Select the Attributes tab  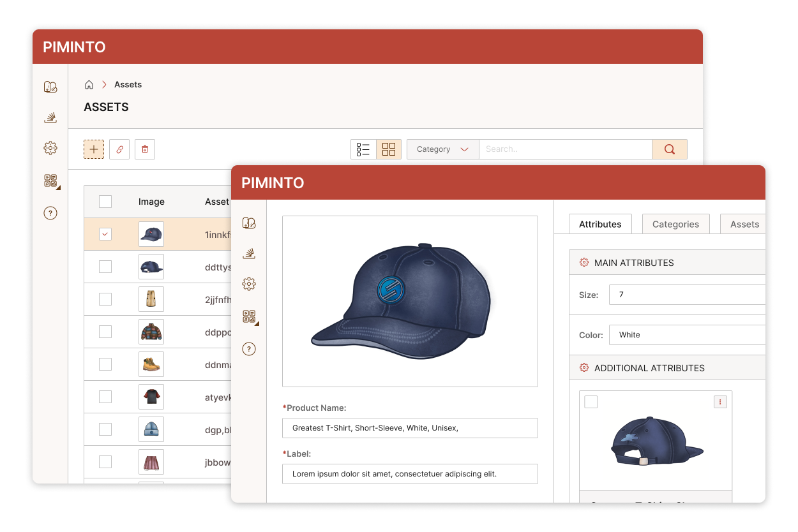click(x=599, y=224)
